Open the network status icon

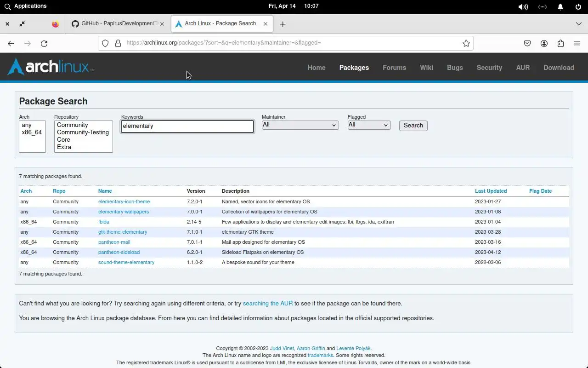tap(543, 7)
